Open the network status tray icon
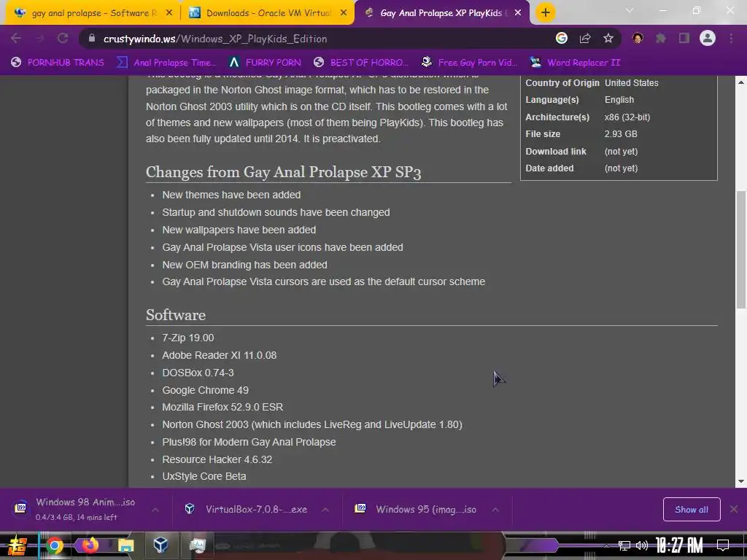 [x=624, y=545]
